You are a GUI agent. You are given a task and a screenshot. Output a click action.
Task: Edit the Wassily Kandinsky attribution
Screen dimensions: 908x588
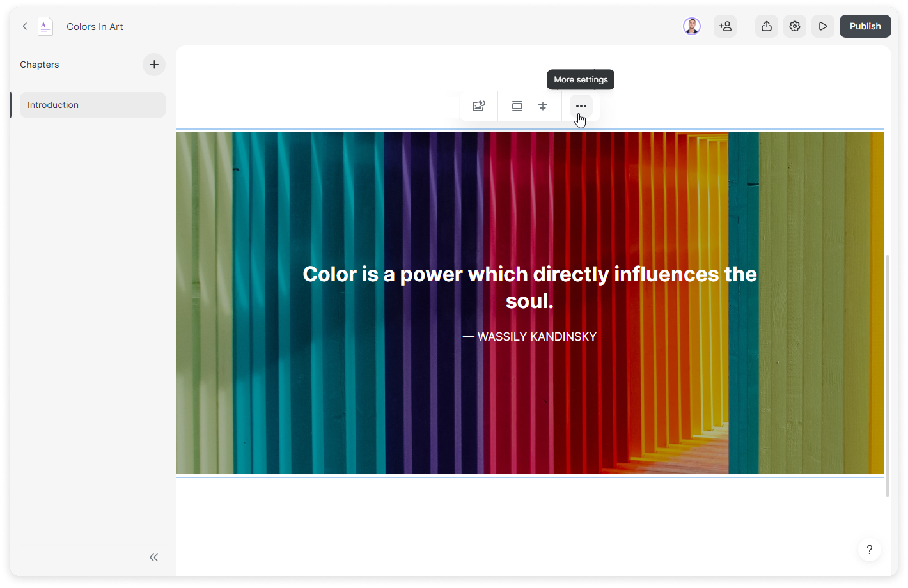[529, 336]
